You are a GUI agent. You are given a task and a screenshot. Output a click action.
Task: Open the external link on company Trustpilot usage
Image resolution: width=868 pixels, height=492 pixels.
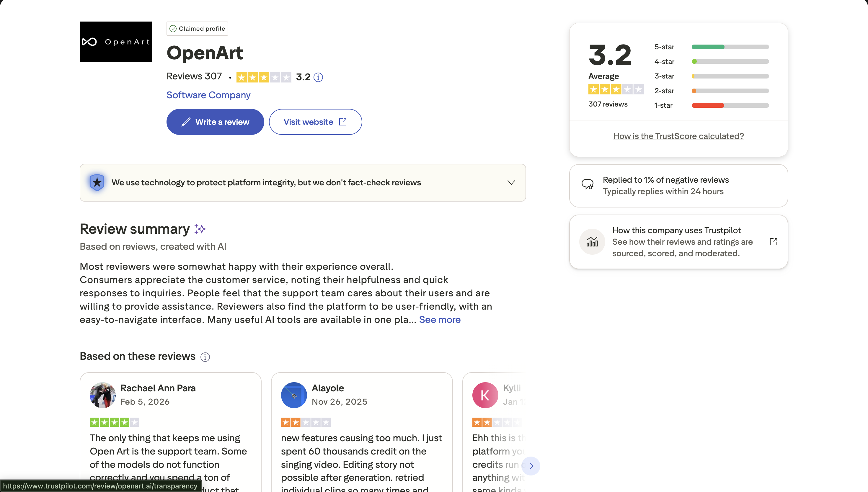(774, 242)
